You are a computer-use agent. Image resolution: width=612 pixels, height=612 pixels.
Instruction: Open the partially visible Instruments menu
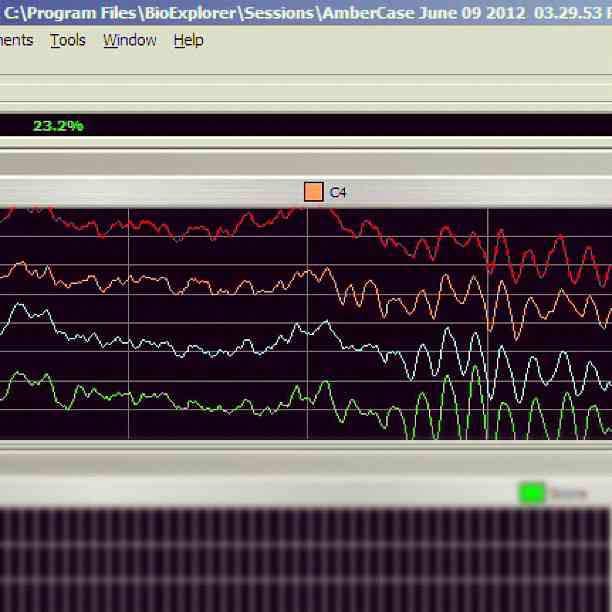tap(16, 40)
